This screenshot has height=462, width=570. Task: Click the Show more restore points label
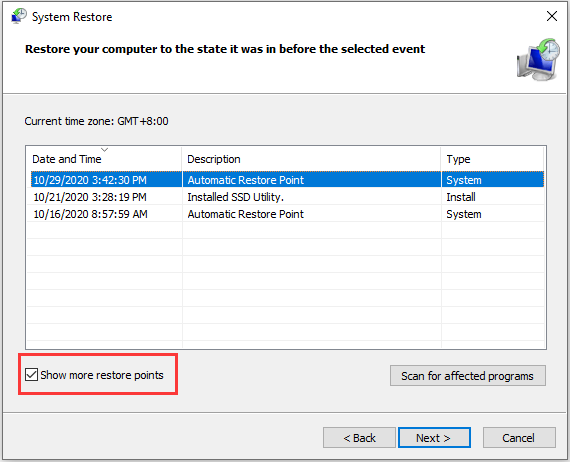tap(102, 375)
